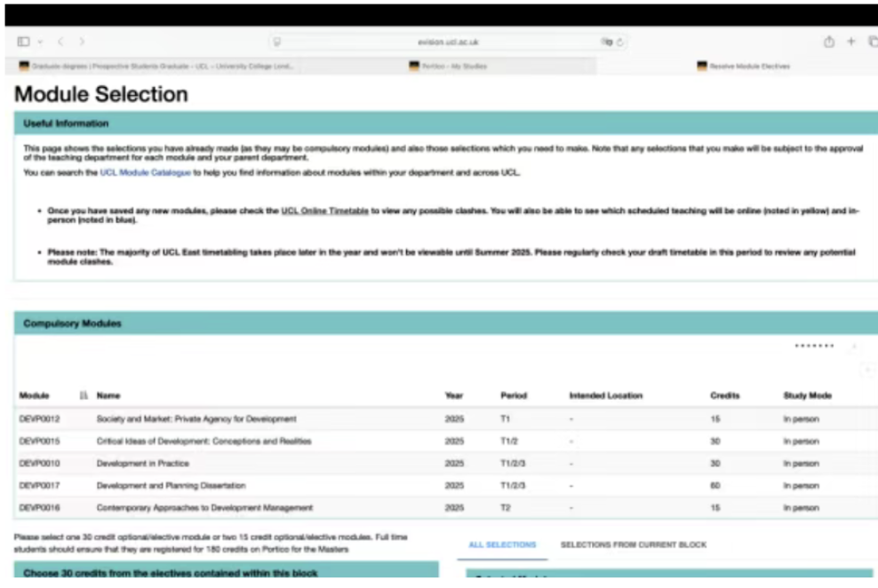
Task: Open the Share icon in Safari toolbar
Action: (828, 42)
